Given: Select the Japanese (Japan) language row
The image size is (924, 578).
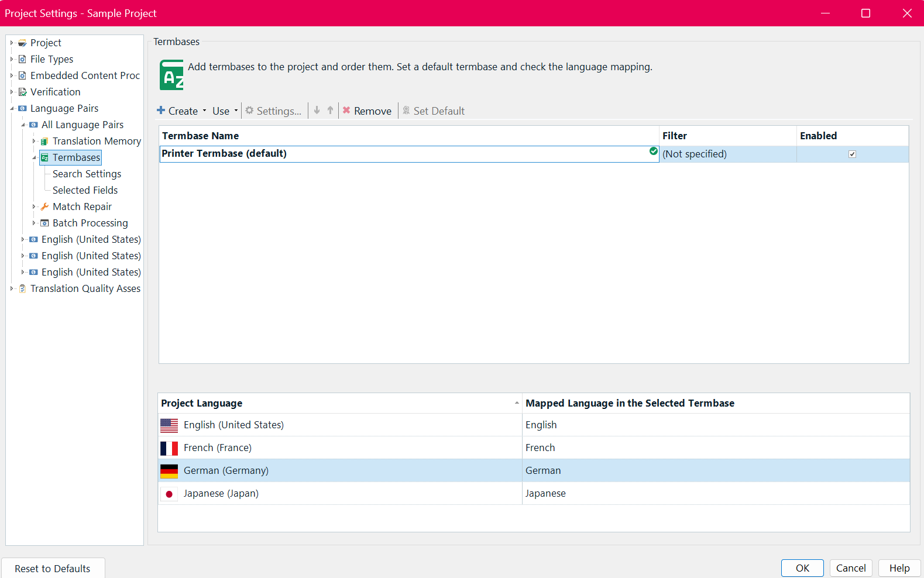Looking at the screenshot, I should pos(221,493).
